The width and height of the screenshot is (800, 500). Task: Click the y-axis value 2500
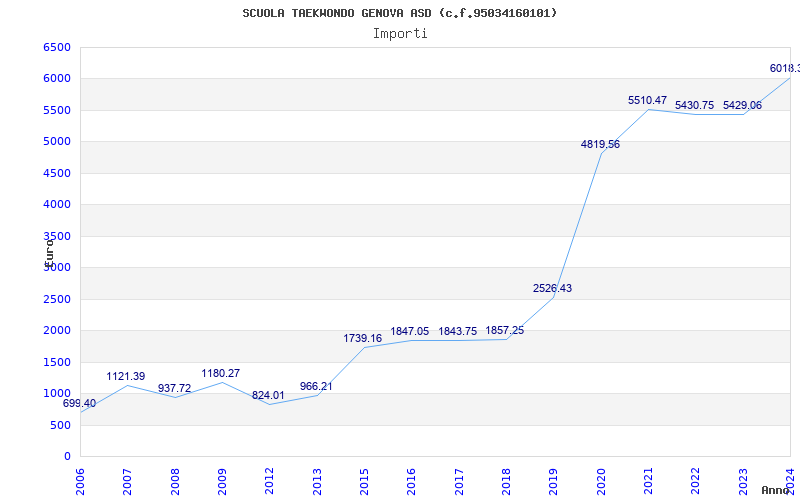pos(57,299)
